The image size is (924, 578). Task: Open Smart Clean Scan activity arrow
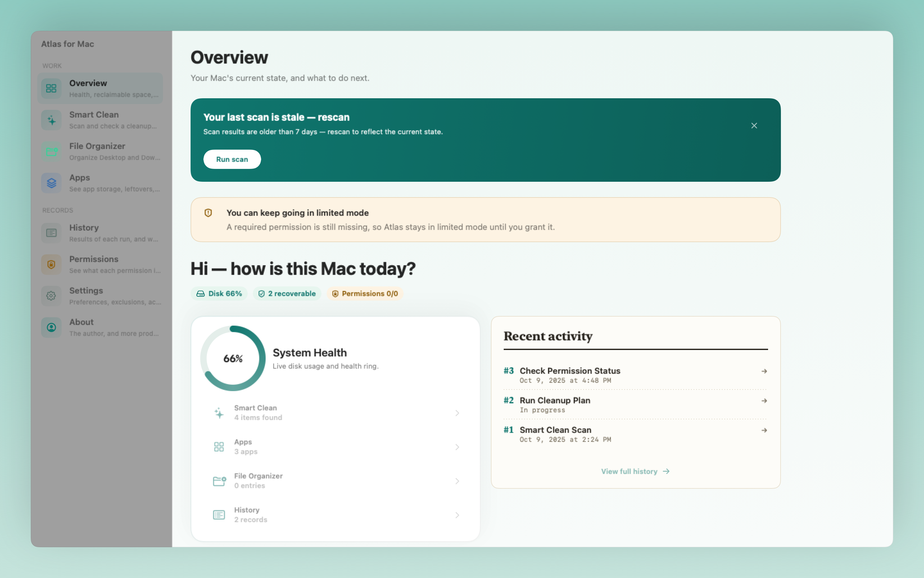tap(764, 430)
